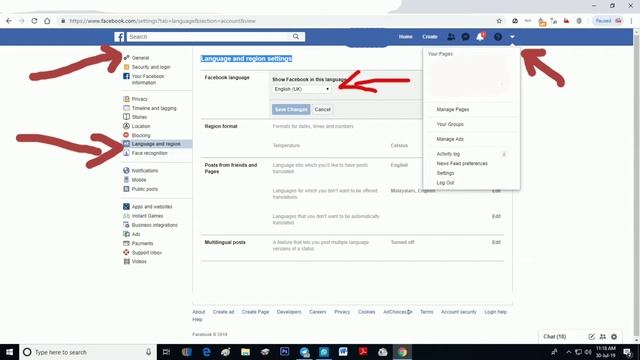640x360 pixels.
Task: Open the Quick Help question icon
Action: [x=498, y=37]
